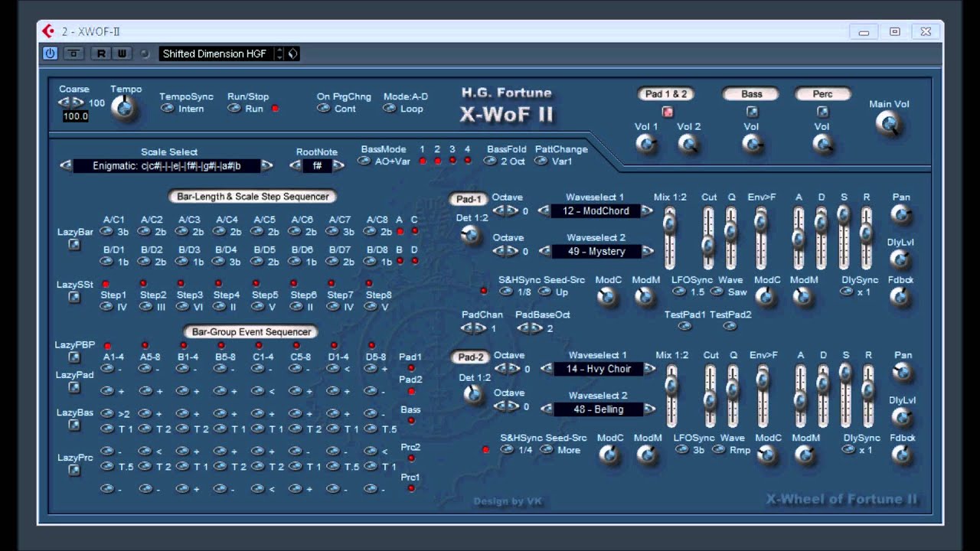Click the TestPad1 button icon
Viewport: 980px width, 551px height.
tap(684, 326)
